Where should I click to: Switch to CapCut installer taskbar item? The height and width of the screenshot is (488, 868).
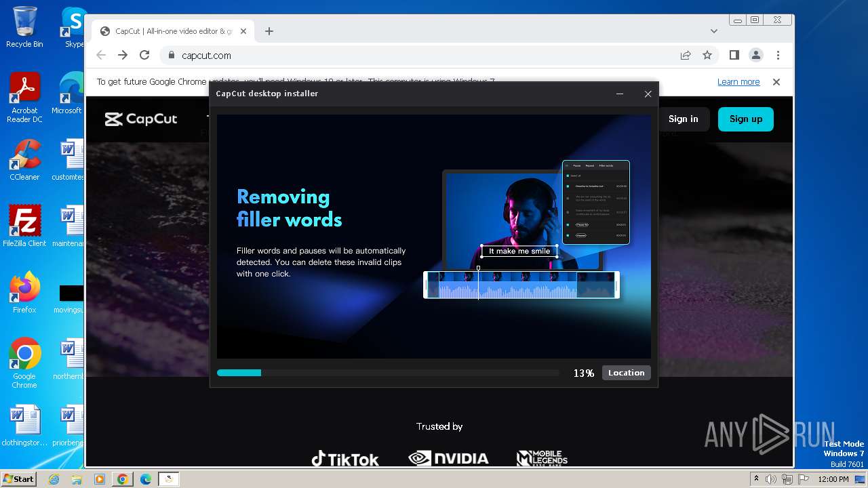click(169, 479)
